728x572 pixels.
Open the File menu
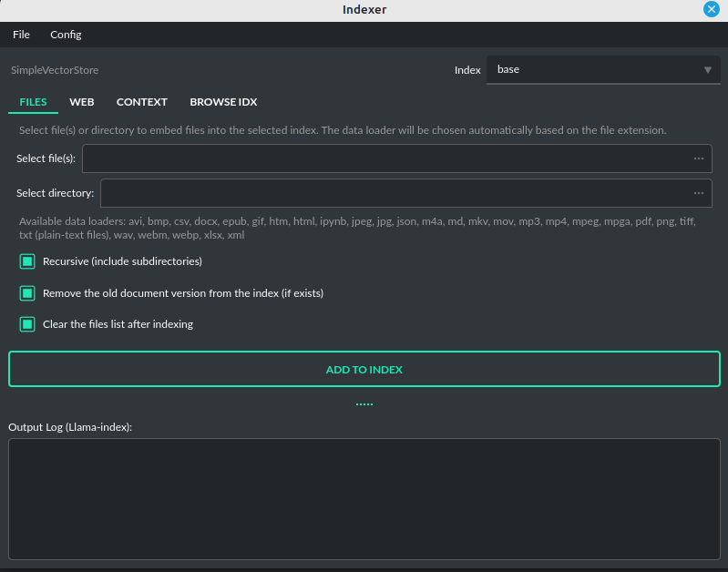[x=21, y=35]
